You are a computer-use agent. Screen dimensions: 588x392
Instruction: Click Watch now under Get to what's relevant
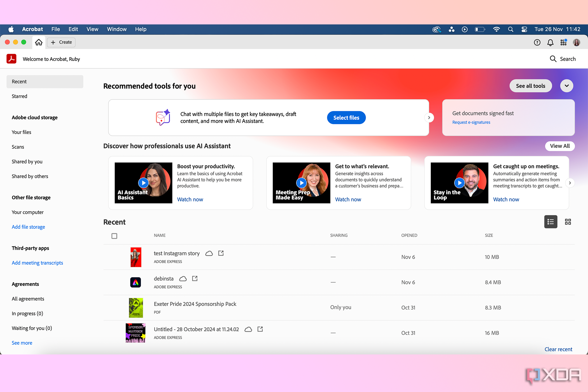point(348,199)
